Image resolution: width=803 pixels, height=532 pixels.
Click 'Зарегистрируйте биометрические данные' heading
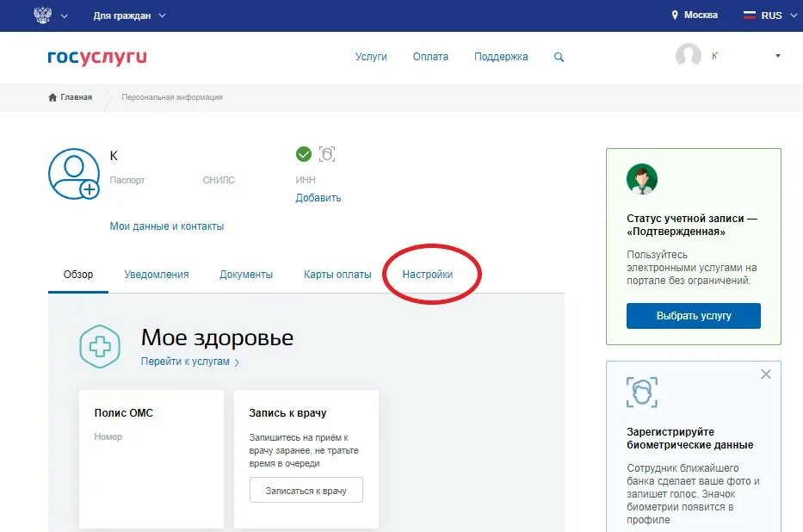click(689, 438)
